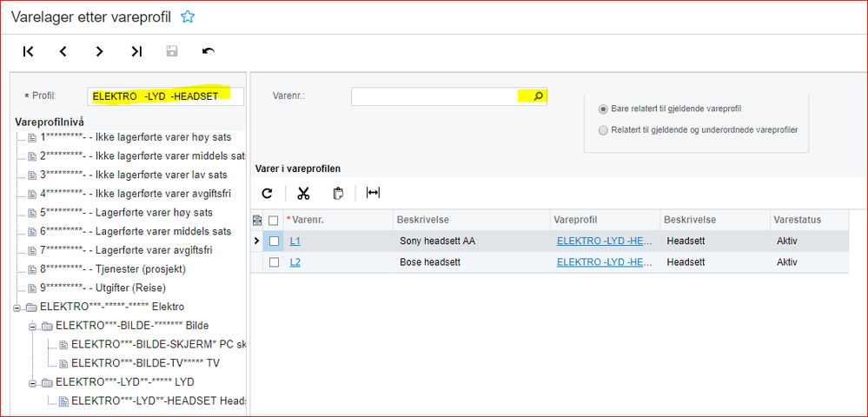The height and width of the screenshot is (417, 868).
Task: Click the ELEKTRO Elektro folder icon
Action: pyautogui.click(x=31, y=308)
